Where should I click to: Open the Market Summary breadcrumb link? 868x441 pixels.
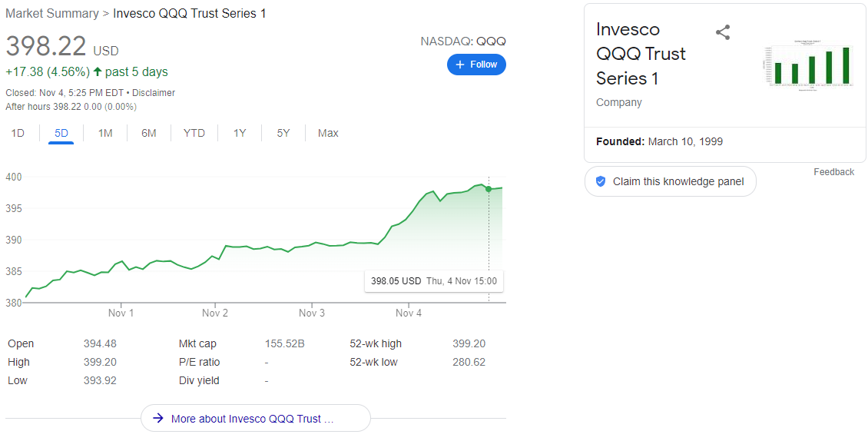tap(52, 14)
